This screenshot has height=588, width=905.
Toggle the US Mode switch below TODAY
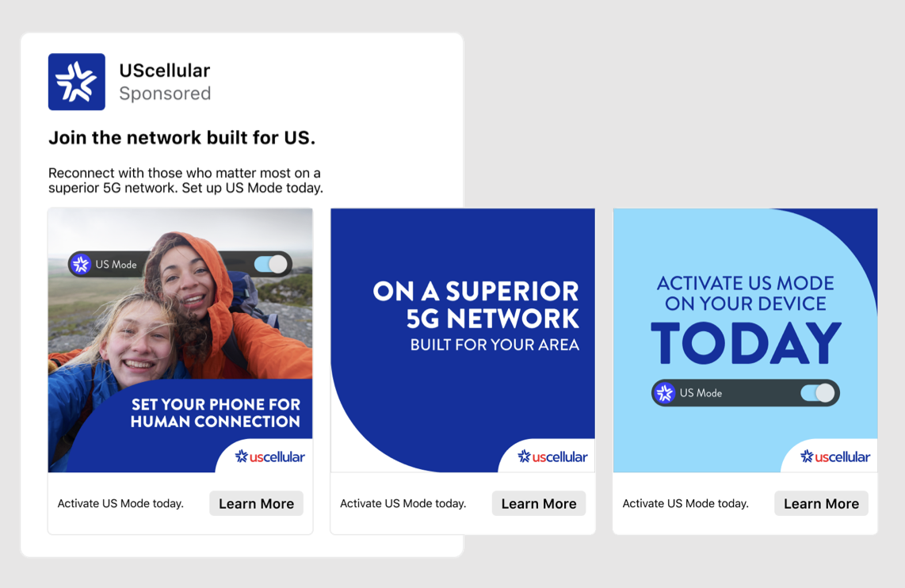817,393
